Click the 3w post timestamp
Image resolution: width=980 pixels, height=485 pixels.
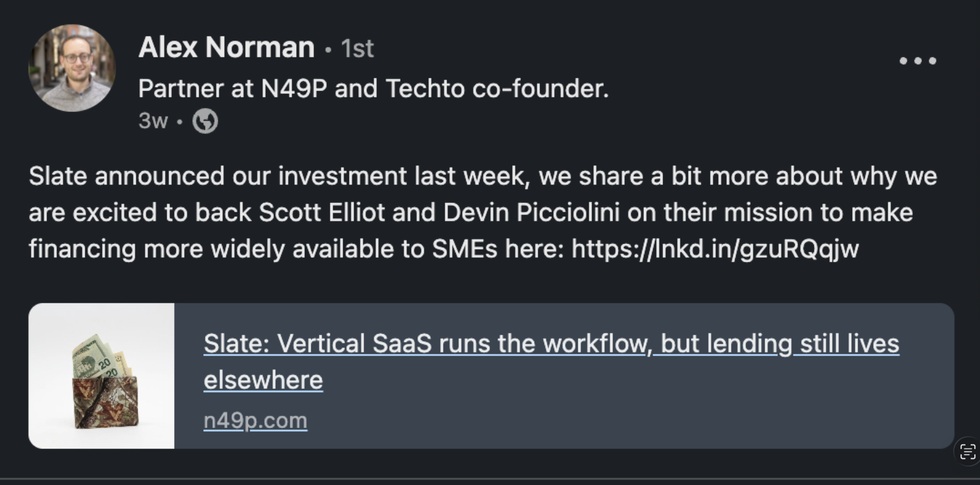pos(153,121)
